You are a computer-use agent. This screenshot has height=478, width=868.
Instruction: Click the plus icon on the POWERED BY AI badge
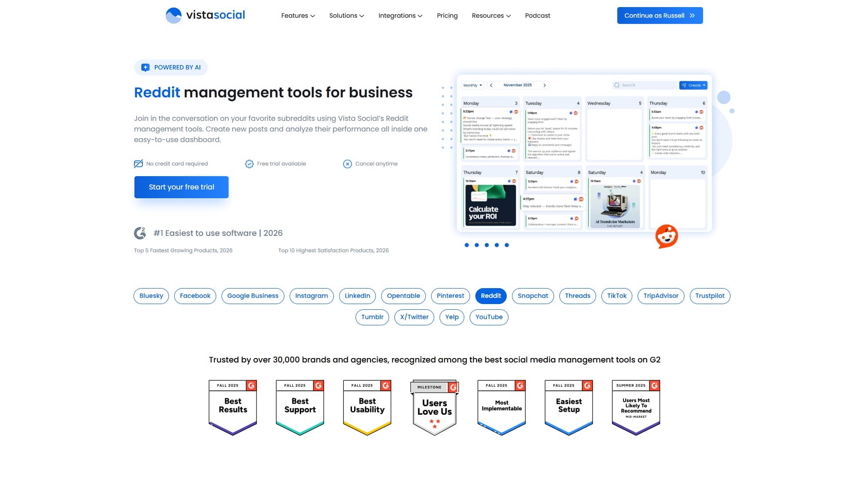(x=145, y=67)
